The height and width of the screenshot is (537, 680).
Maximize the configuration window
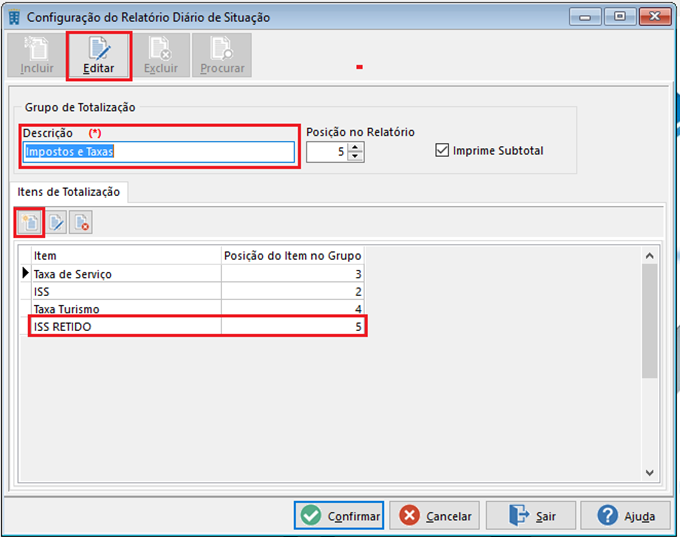click(620, 17)
